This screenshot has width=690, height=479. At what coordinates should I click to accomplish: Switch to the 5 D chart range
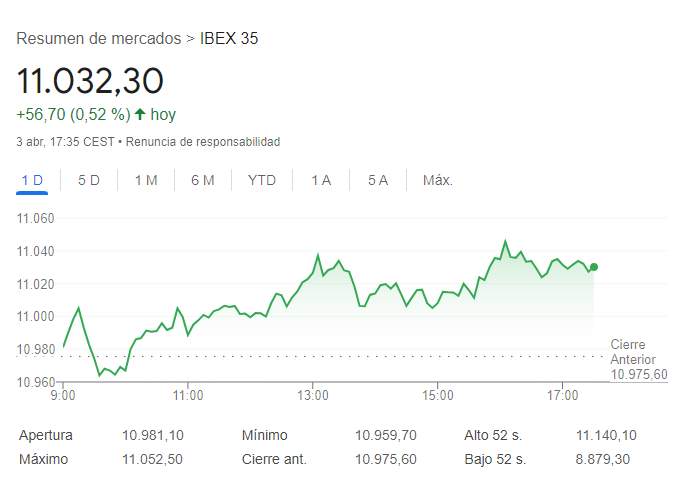89,180
